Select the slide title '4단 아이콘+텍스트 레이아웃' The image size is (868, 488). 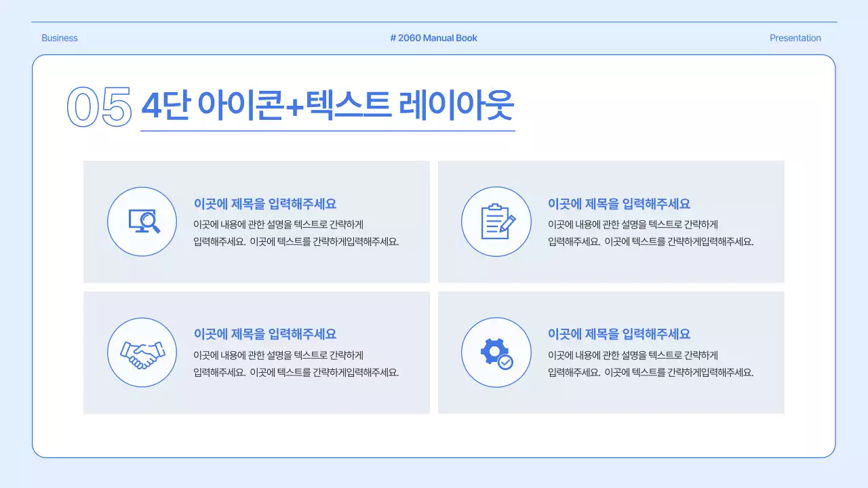pyautogui.click(x=329, y=104)
